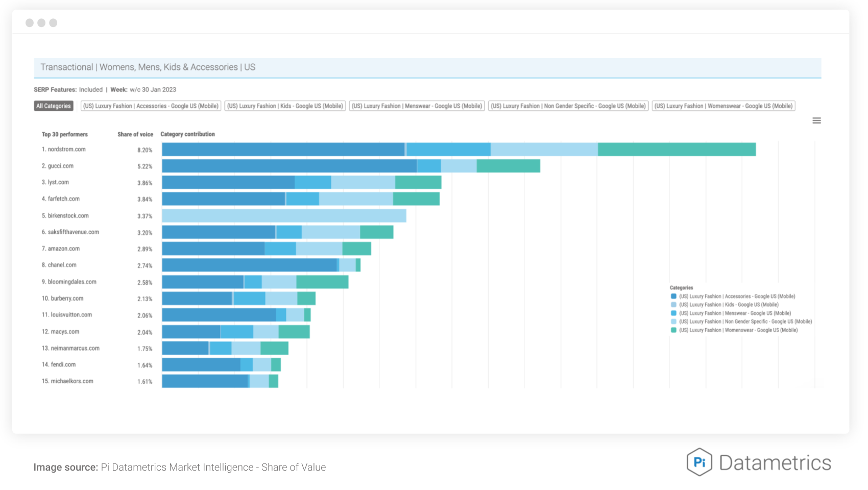Viewport: 868px width, 490px height.
Task: Filter by Luxury Fashion Menswear category
Action: click(417, 106)
